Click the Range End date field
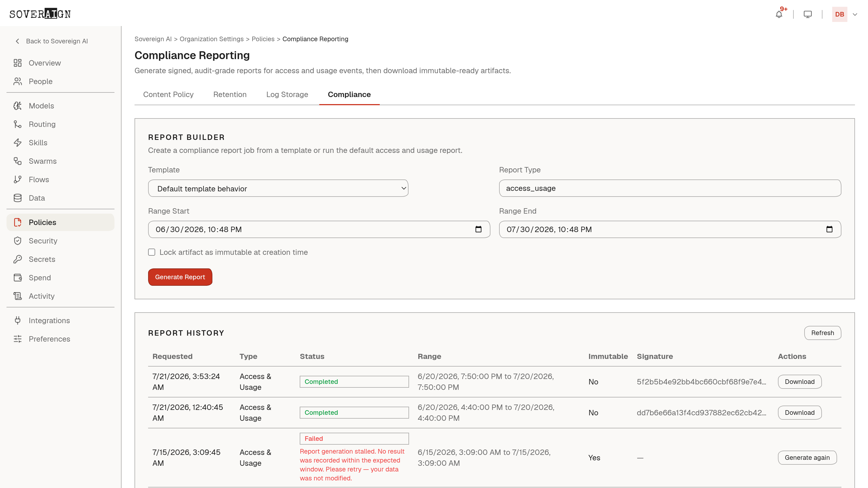Viewport: 868px width, 488px height. pos(670,229)
